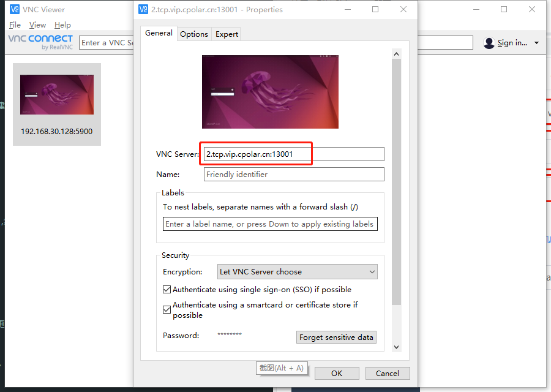The height and width of the screenshot is (392, 551).
Task: Click the Friendly identifier Name field
Action: pos(294,175)
